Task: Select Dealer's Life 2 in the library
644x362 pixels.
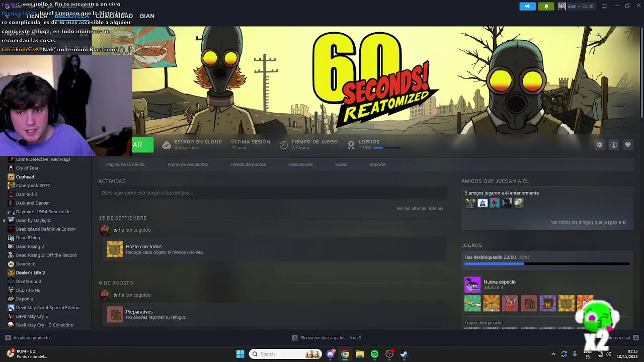Action: click(30, 273)
